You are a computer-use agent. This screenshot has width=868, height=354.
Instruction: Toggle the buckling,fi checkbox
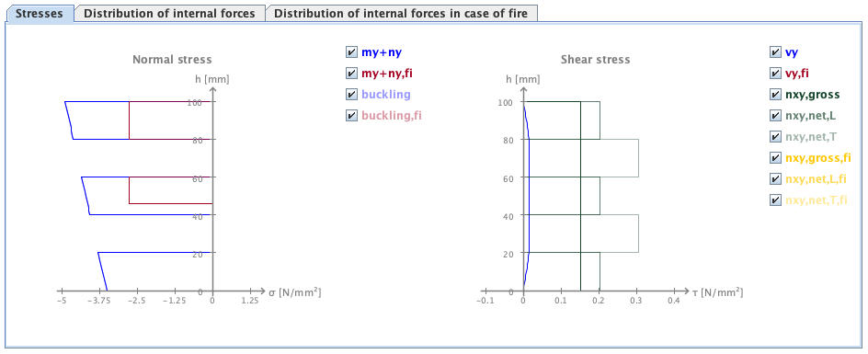(351, 115)
